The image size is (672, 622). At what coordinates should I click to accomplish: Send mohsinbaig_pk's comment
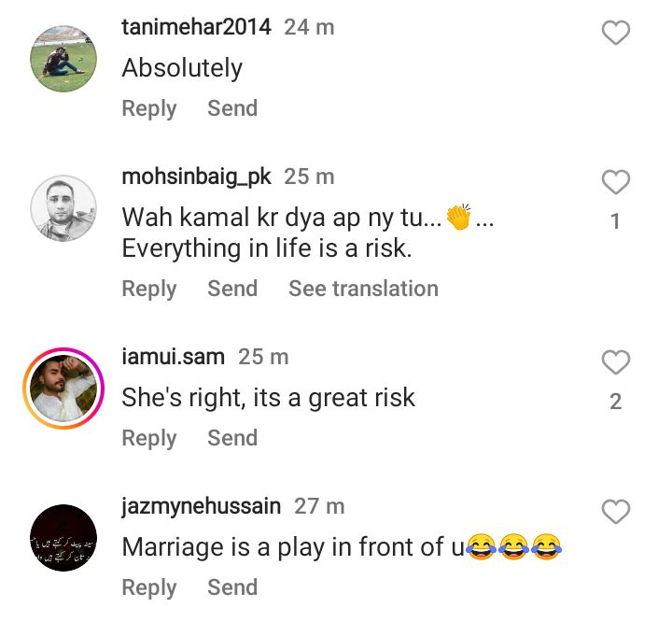(x=232, y=289)
